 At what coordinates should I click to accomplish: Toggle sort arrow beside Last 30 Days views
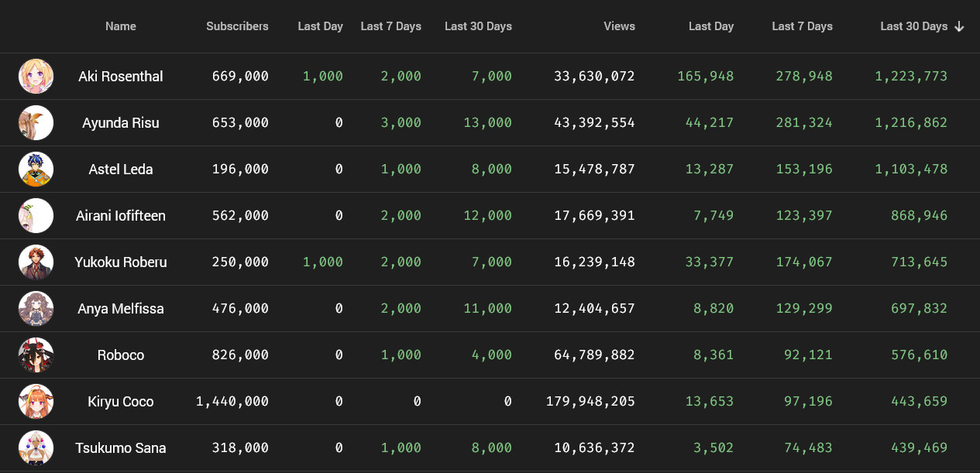click(959, 26)
